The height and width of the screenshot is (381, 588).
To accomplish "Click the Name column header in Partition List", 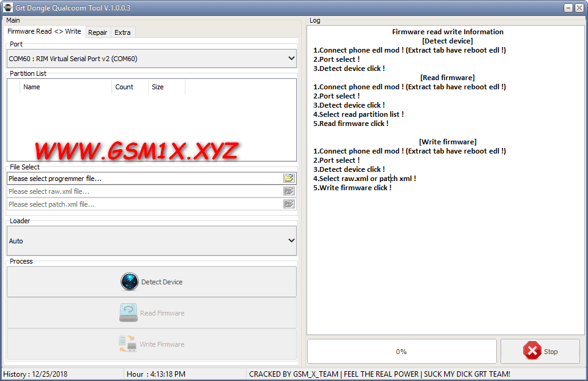I will point(65,87).
